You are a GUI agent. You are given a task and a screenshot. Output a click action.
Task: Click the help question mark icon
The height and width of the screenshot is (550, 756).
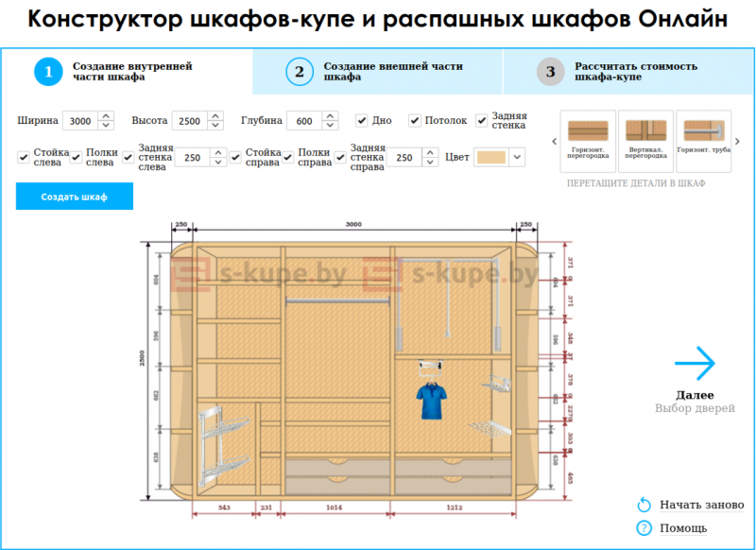coord(644,528)
